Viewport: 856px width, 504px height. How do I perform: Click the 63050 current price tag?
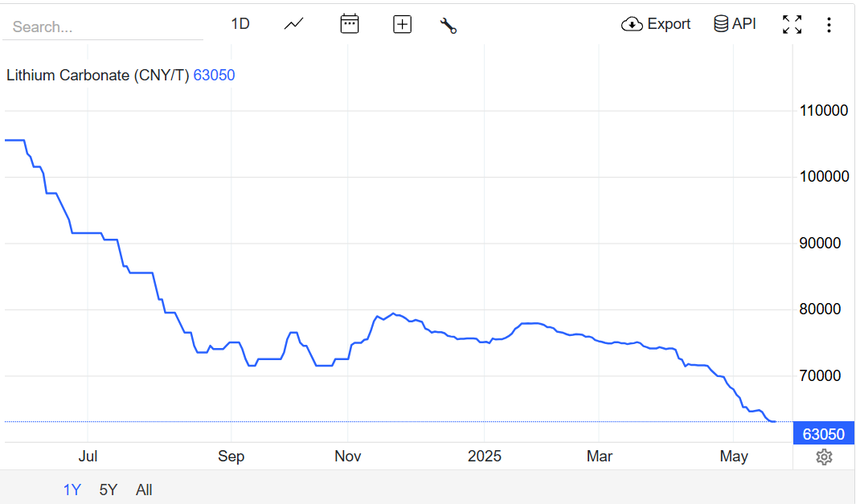pos(824,434)
